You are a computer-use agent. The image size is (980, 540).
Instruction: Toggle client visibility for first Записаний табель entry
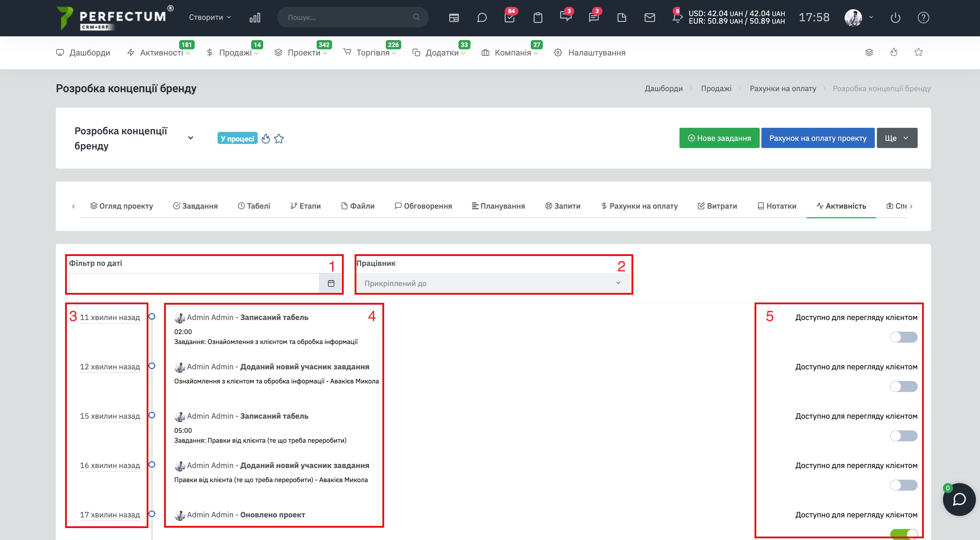[x=904, y=337]
